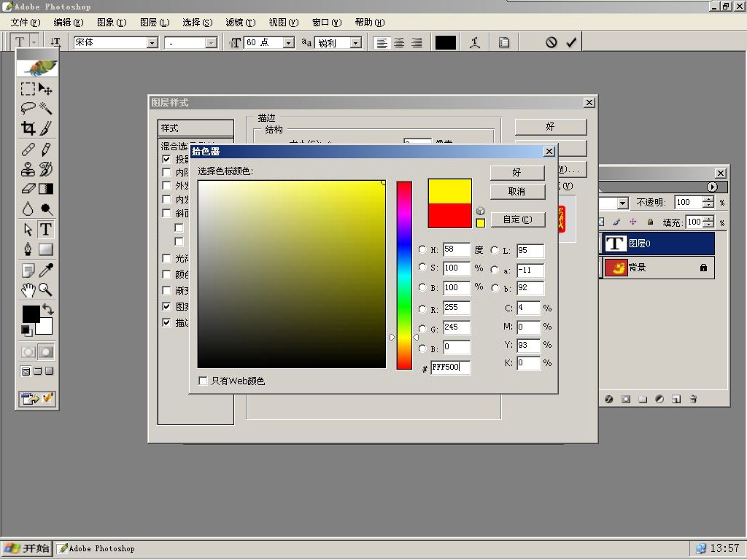Open the Warp Text option
Viewport: 747px width, 560px height.
point(474,42)
